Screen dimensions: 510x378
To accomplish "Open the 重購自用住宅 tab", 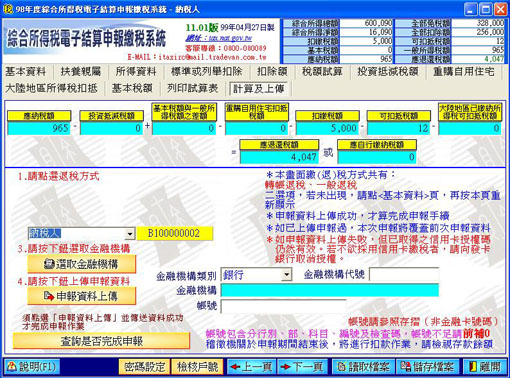I will [464, 71].
